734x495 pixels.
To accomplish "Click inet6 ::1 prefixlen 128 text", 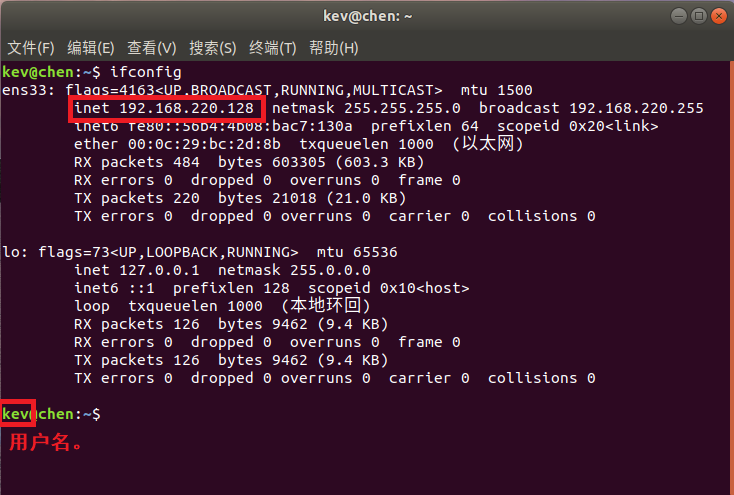I will pos(182,288).
